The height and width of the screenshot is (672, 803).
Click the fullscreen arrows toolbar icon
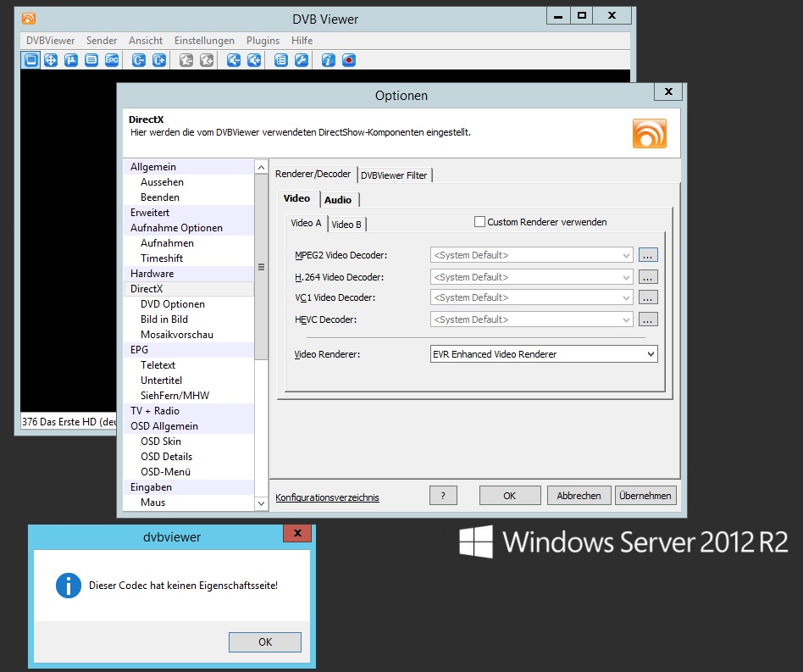coord(51,60)
